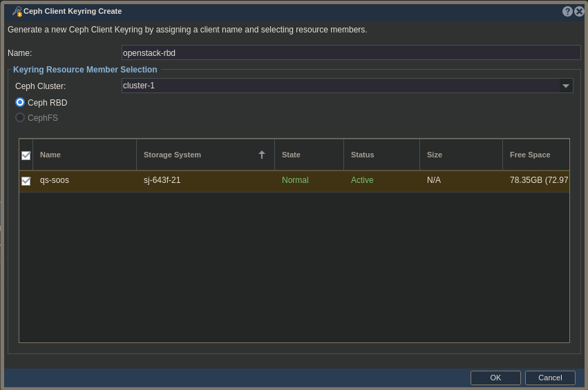
Task: Select the Ceph RBD radio button
Action: coord(20,102)
